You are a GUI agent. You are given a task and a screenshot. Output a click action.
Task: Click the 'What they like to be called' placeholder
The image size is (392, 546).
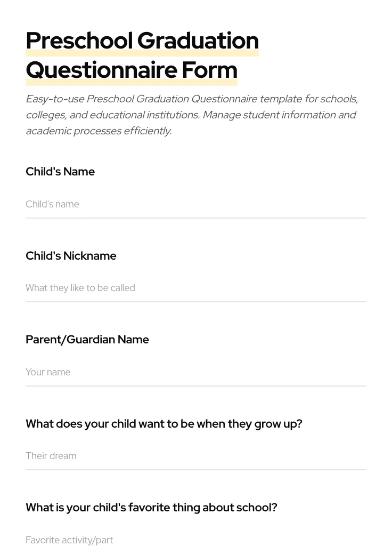click(80, 288)
